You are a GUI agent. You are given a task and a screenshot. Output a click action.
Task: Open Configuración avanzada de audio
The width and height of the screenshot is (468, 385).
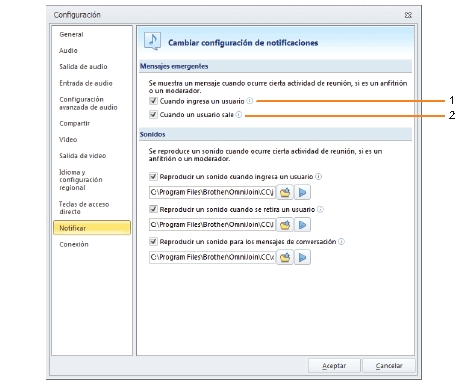tap(88, 103)
